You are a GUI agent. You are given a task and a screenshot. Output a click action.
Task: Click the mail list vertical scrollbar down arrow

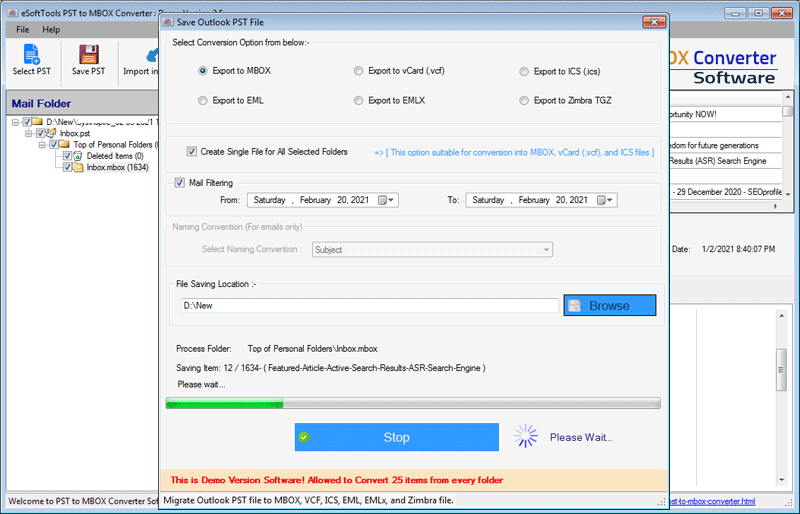pos(788,194)
